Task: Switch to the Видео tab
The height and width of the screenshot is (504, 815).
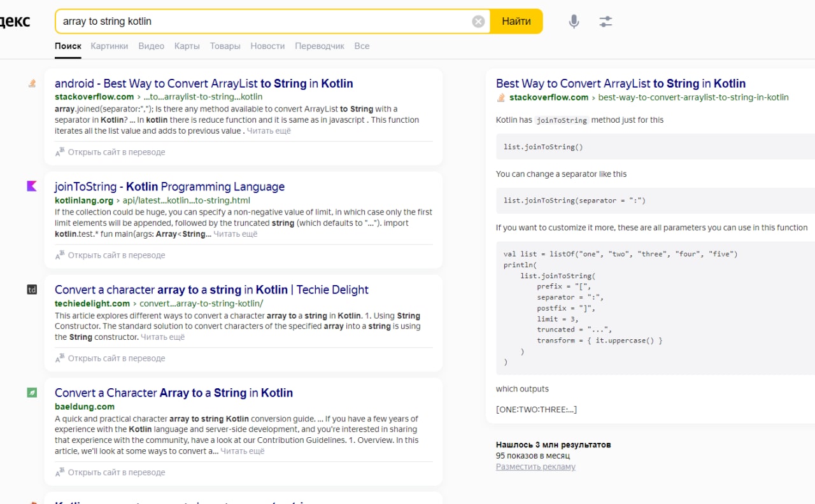Action: coord(152,46)
